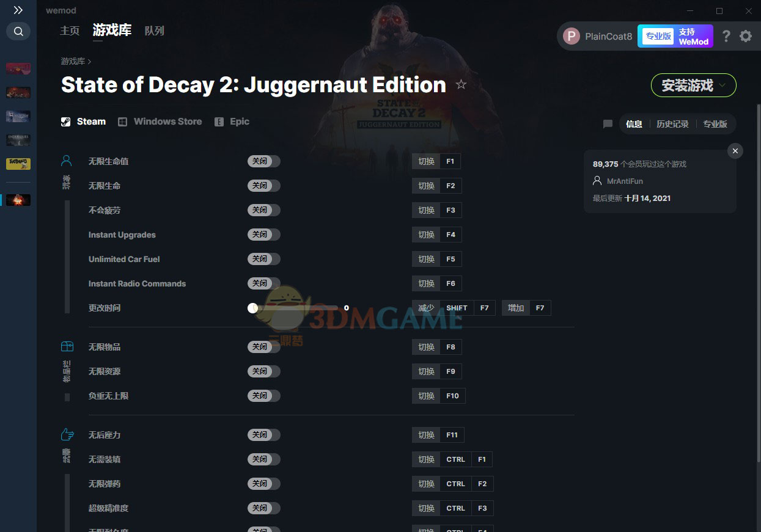
Task: Click the 更改时间 slider track
Action: (x=295, y=308)
